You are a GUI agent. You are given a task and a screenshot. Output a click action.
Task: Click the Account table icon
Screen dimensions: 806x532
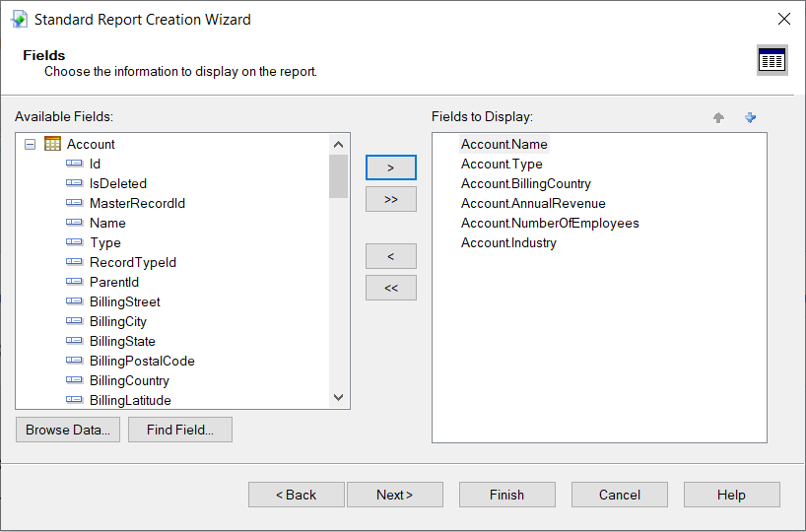point(52,145)
